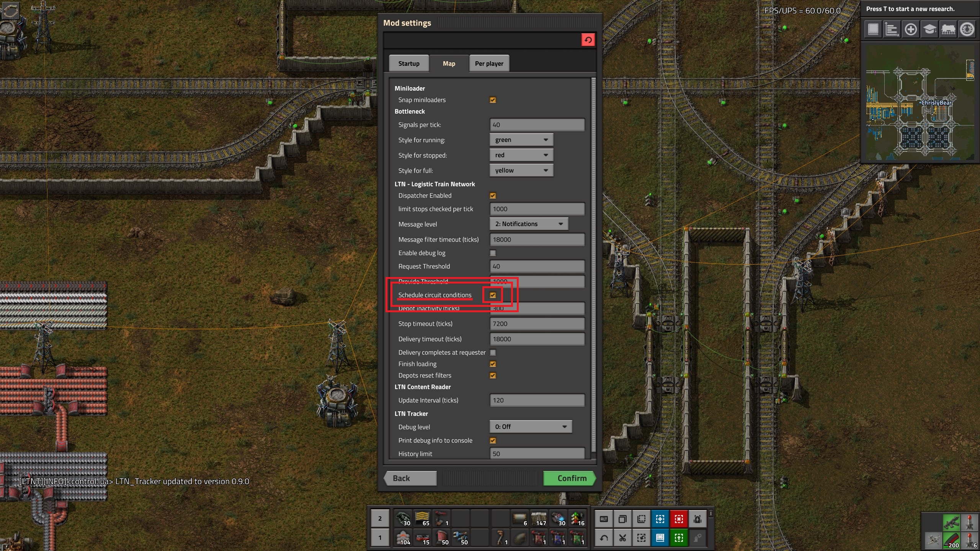Pick the gate quickbar slot showing 147
Screen dimensions: 980x551
539,519
